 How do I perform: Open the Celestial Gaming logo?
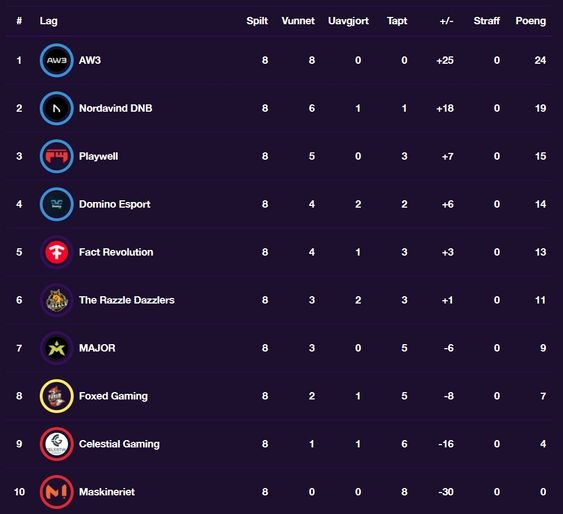(x=57, y=444)
